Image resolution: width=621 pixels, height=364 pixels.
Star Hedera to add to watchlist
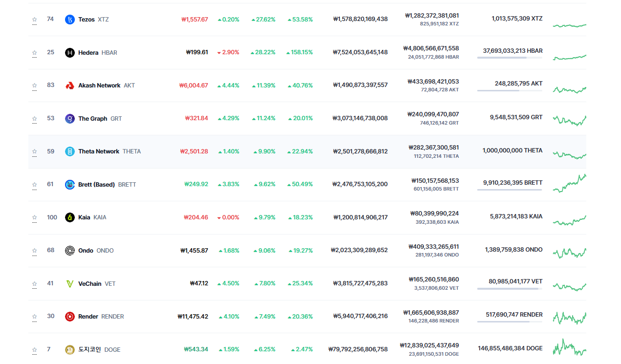click(35, 53)
